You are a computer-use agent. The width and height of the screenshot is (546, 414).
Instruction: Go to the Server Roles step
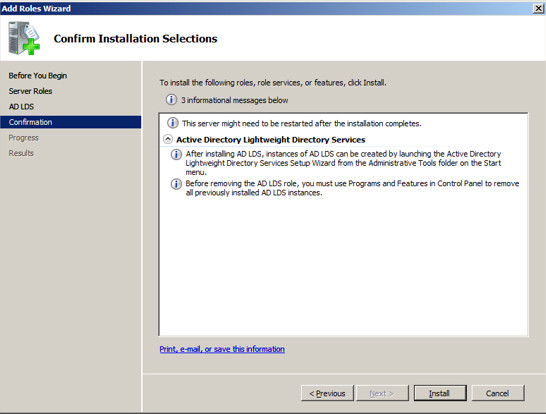coord(30,91)
